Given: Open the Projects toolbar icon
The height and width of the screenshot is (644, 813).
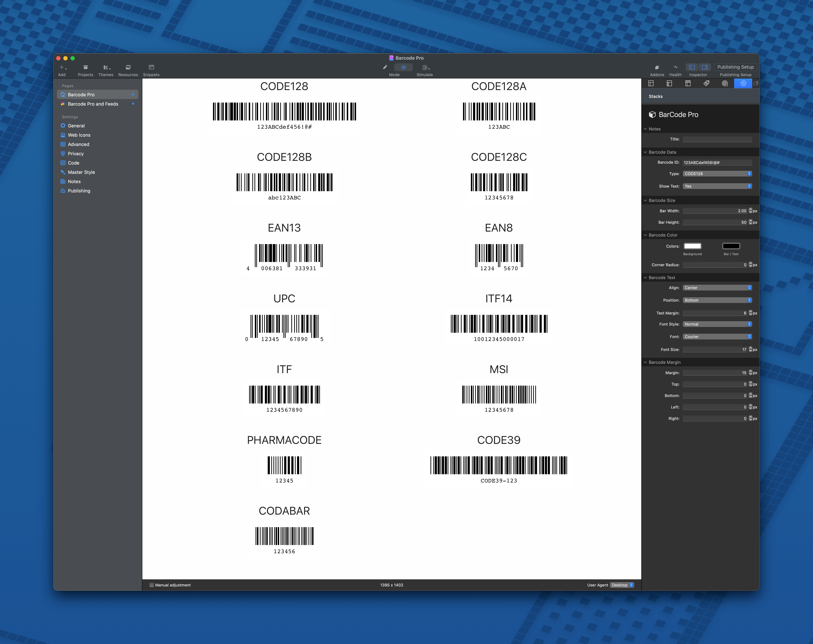Looking at the screenshot, I should click(x=86, y=67).
